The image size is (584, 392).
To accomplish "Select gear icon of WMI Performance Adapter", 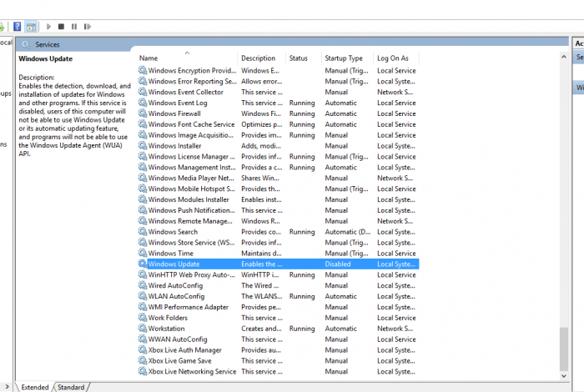I will tap(143, 307).
